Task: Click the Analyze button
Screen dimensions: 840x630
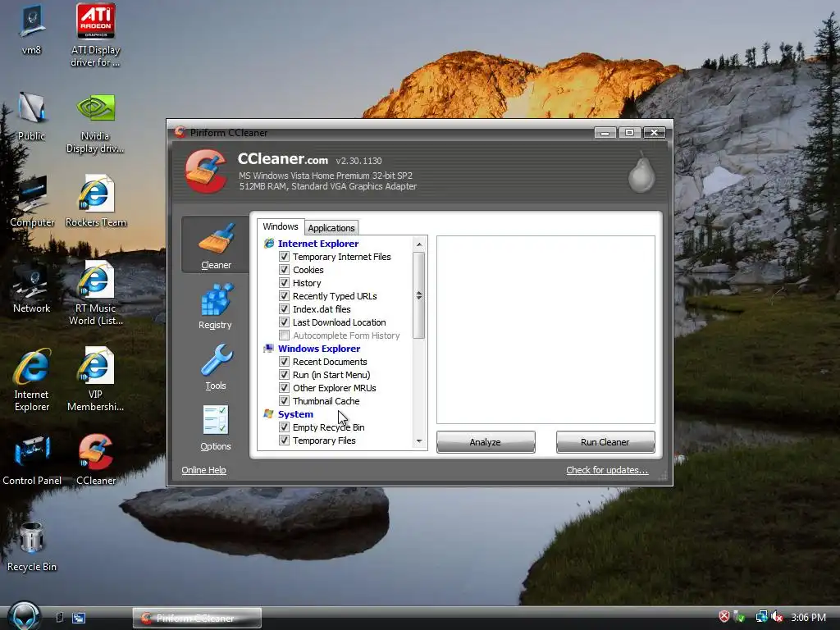Action: point(486,442)
